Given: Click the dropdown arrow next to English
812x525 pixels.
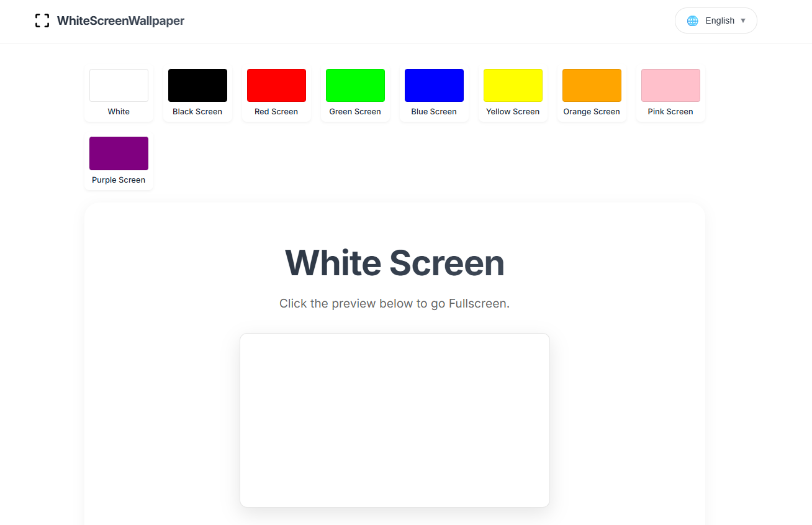Looking at the screenshot, I should click(742, 21).
